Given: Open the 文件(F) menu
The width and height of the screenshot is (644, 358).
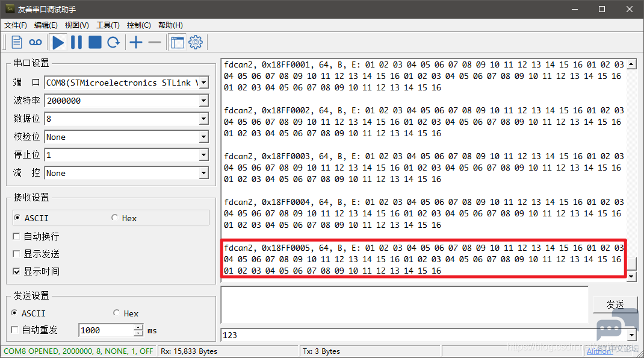Looking at the screenshot, I should click(16, 25).
